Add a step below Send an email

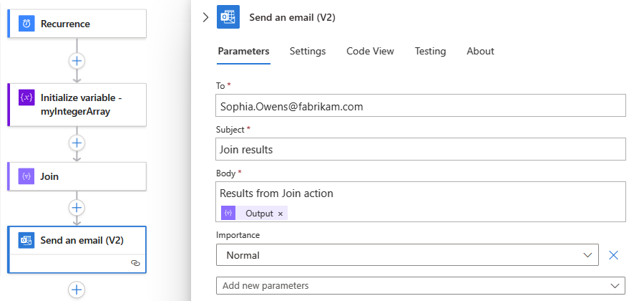tap(77, 290)
